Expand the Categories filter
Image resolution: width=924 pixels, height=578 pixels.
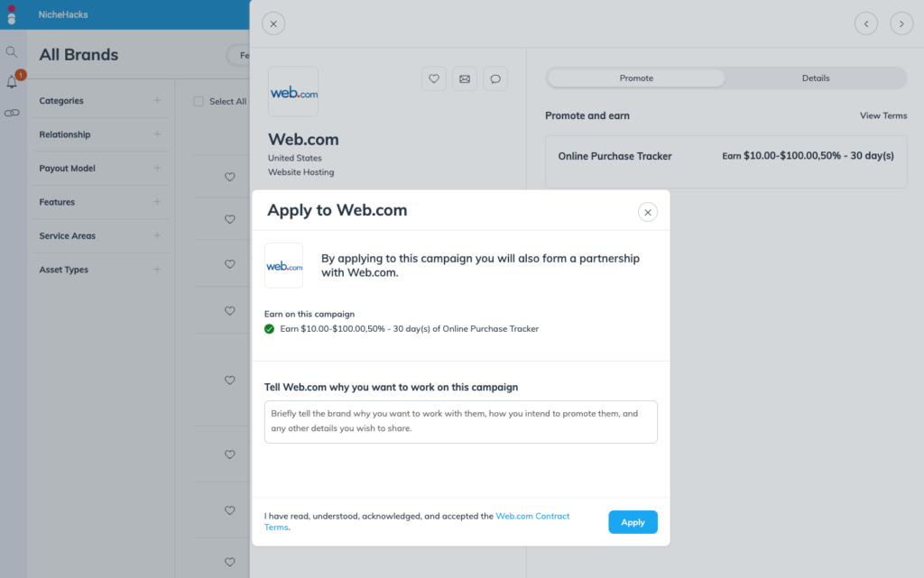click(157, 101)
